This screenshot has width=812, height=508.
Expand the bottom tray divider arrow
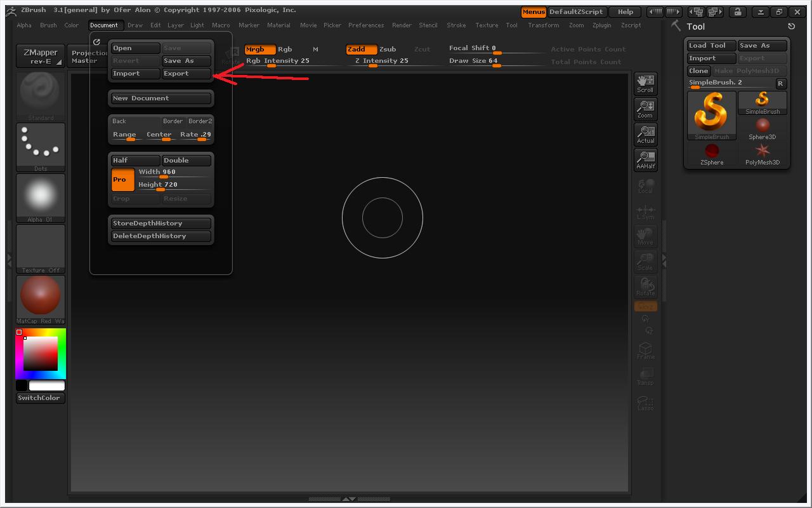[x=349, y=499]
